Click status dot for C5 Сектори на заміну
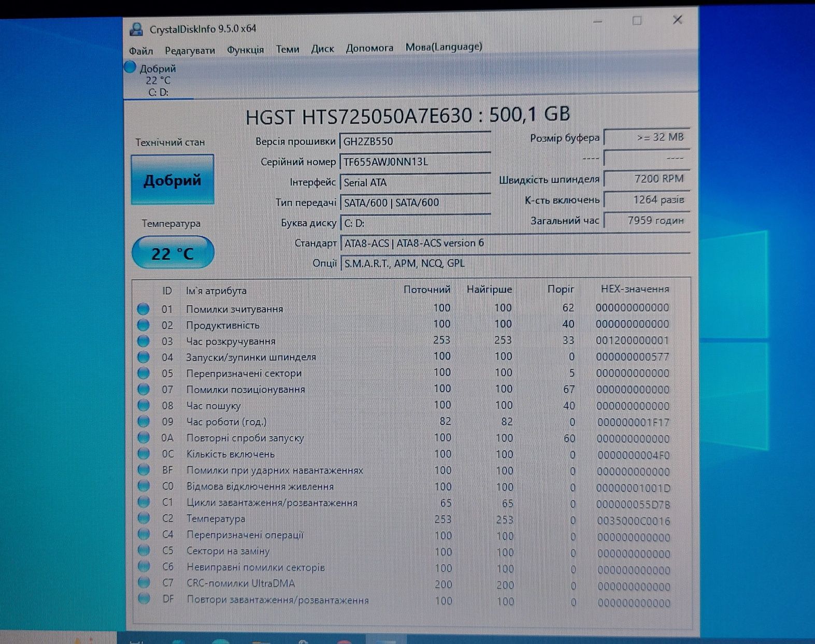Screen dimensions: 815x644 [x=144, y=550]
